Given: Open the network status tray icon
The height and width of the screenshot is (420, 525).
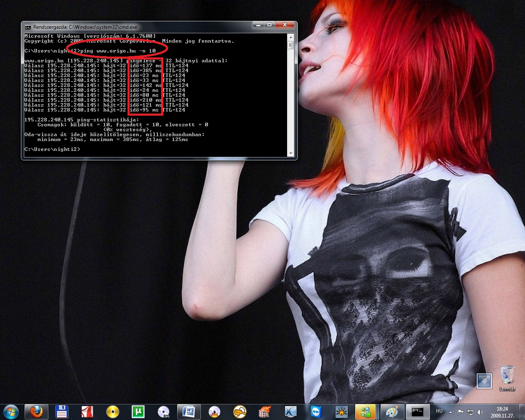Looking at the screenshot, I should click(x=470, y=412).
